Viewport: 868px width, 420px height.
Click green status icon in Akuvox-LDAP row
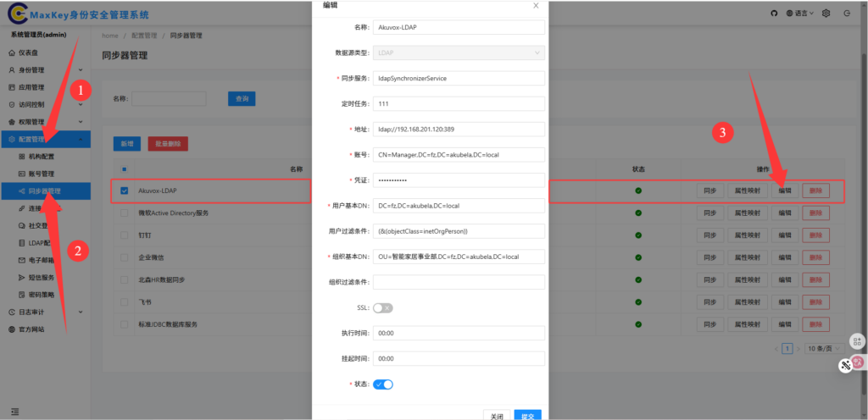coord(638,191)
